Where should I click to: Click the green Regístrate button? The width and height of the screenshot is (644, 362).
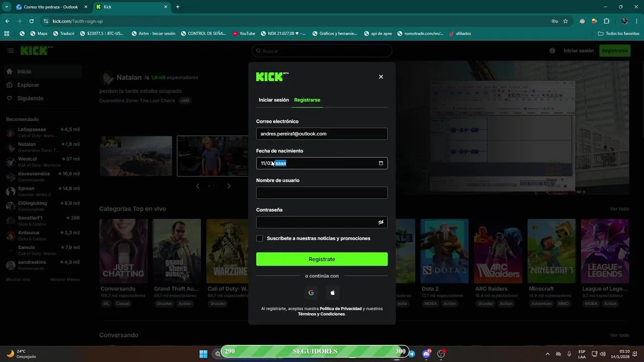tap(322, 259)
